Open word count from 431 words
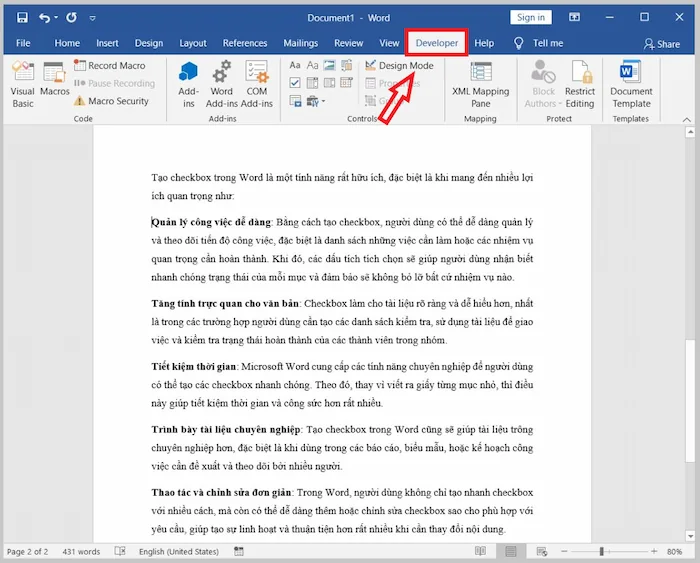700x563 pixels. pos(81,552)
